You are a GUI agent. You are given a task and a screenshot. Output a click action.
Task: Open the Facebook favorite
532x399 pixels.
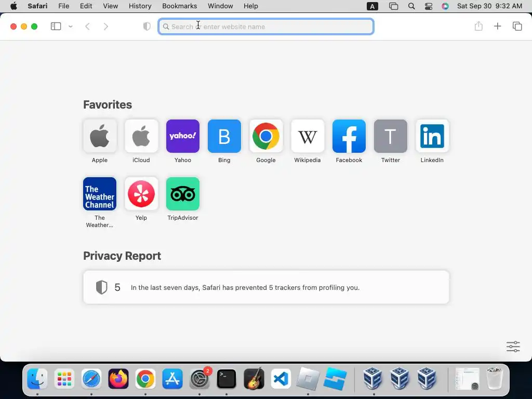(349, 136)
